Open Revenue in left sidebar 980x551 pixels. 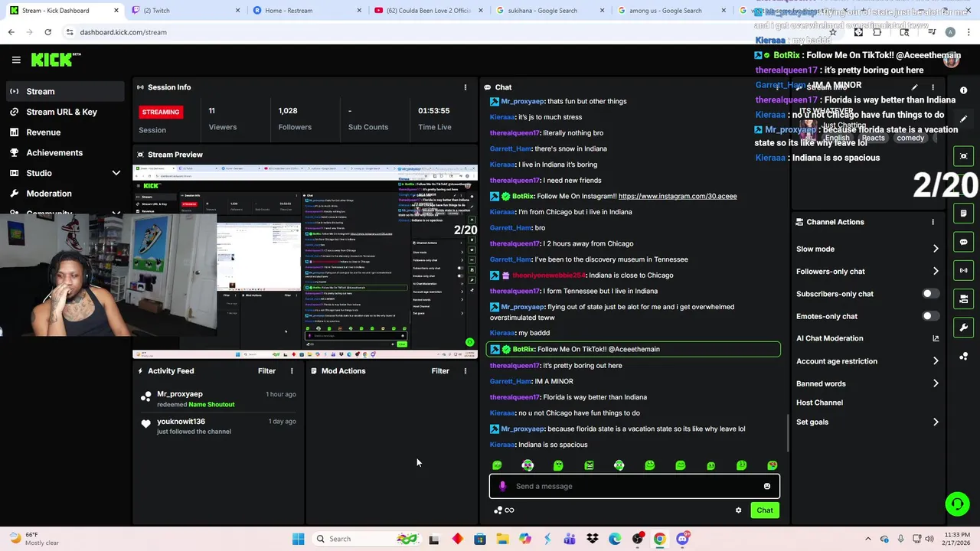[64, 132]
